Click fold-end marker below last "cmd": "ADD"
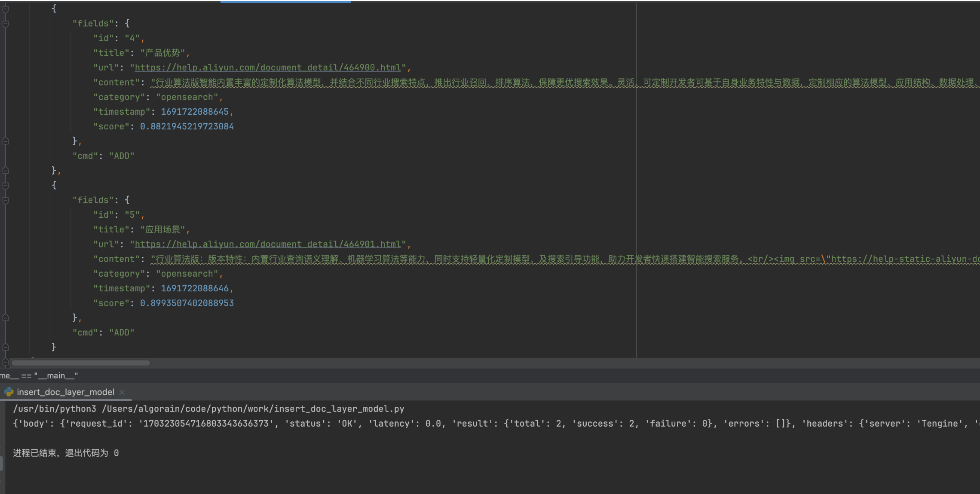Image resolution: width=980 pixels, height=494 pixels. [6, 347]
